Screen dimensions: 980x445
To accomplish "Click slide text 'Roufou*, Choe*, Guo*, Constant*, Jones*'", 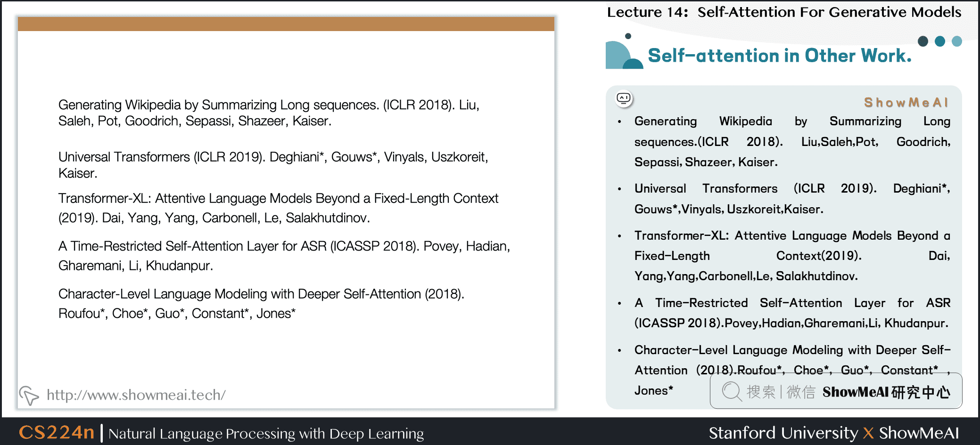I will click(177, 314).
